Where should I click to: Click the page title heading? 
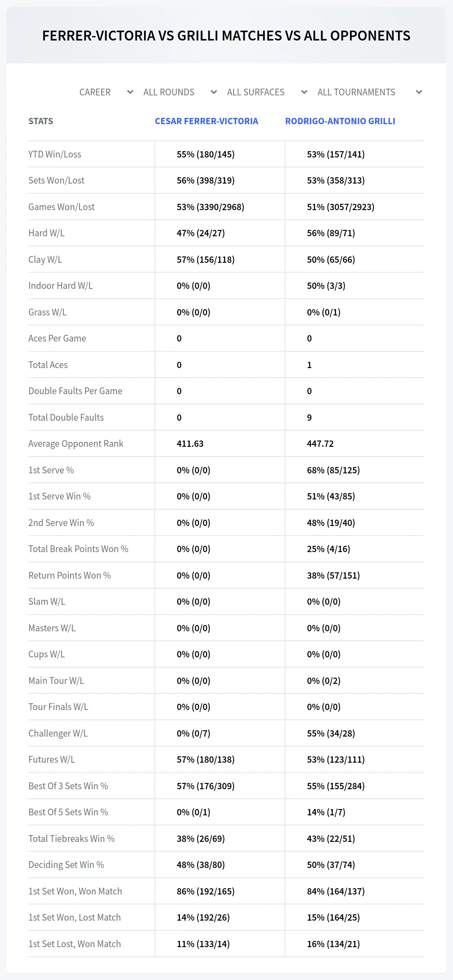[x=226, y=36]
